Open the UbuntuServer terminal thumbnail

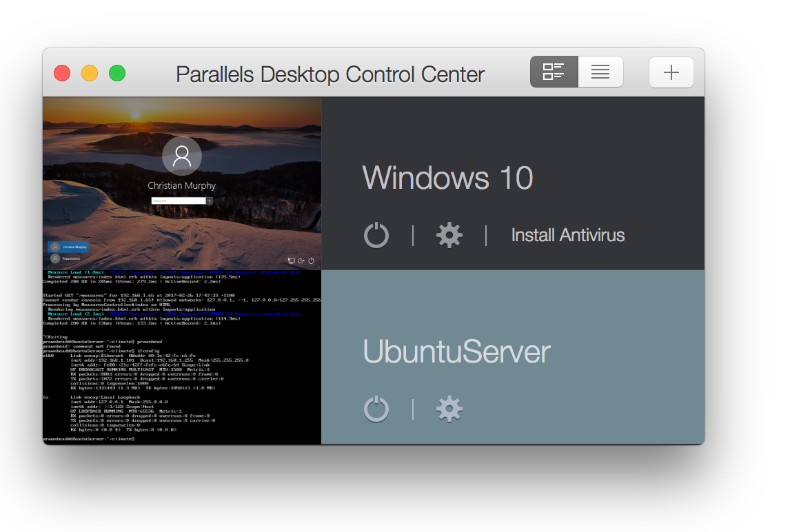click(182, 357)
